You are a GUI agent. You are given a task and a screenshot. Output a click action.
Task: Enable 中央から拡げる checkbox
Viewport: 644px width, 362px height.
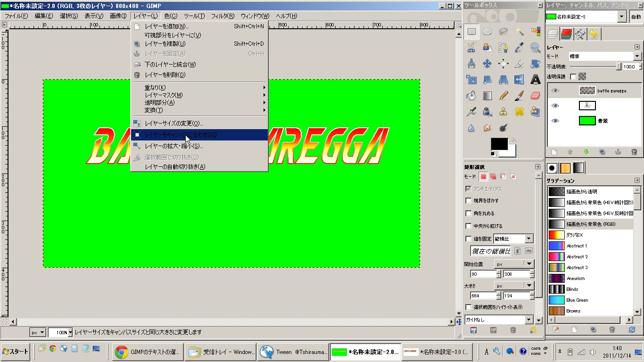[x=469, y=226]
